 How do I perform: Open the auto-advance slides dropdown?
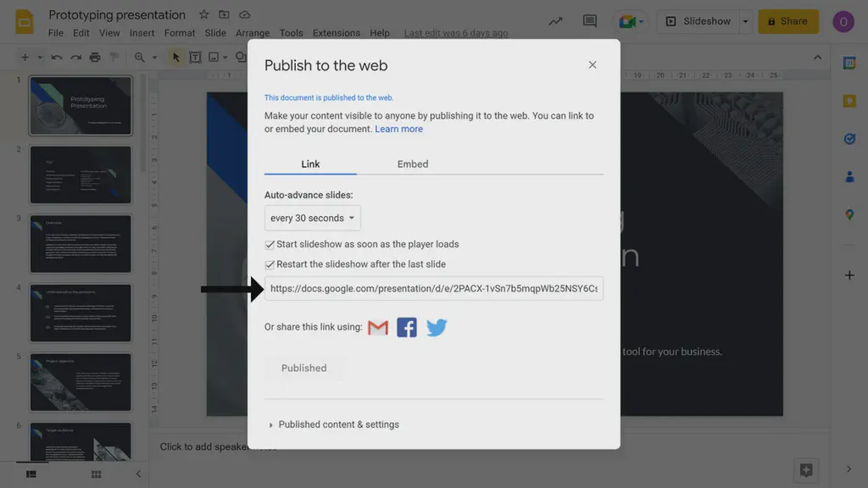pyautogui.click(x=312, y=218)
